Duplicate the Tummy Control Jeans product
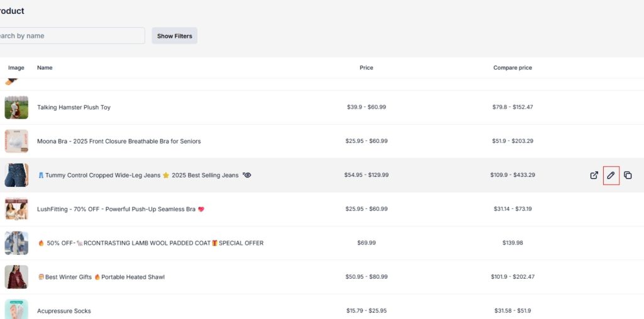Viewport: 644px width, 319px height. (628, 175)
